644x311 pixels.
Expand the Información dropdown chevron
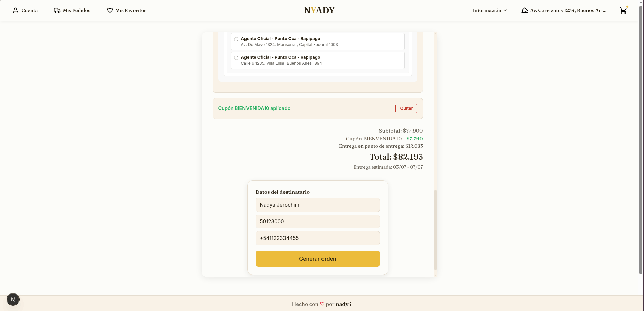505,10
